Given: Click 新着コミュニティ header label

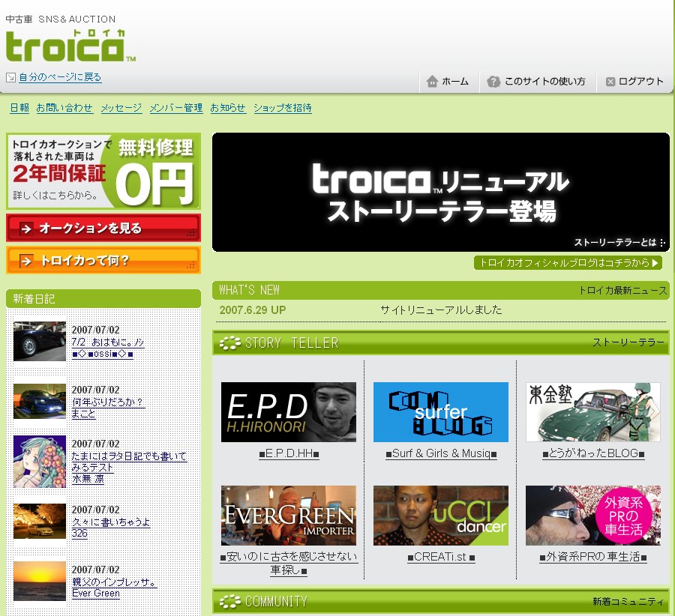Looking at the screenshot, I should pos(628,601).
